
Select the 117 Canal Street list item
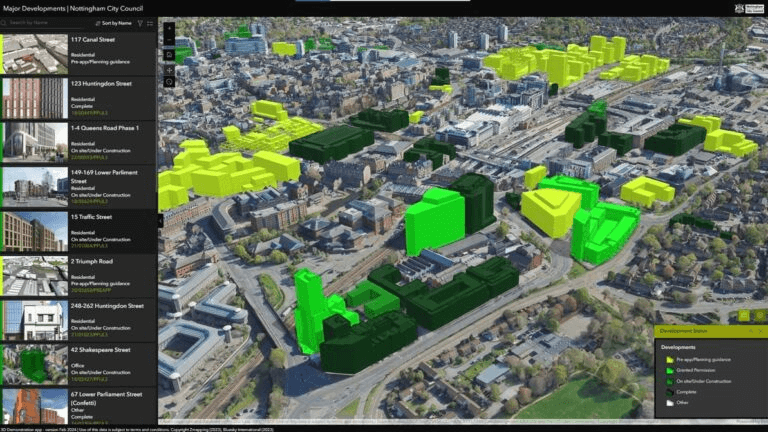(78, 53)
